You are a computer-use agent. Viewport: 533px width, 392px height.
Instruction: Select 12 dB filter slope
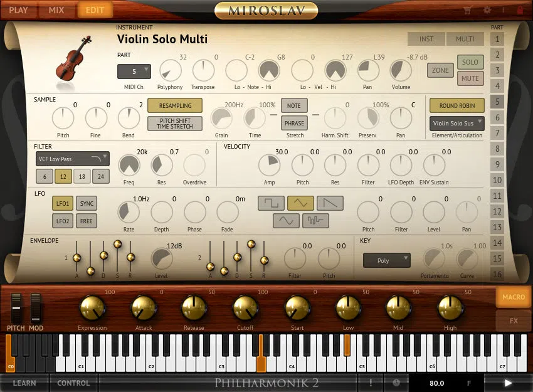click(x=63, y=176)
